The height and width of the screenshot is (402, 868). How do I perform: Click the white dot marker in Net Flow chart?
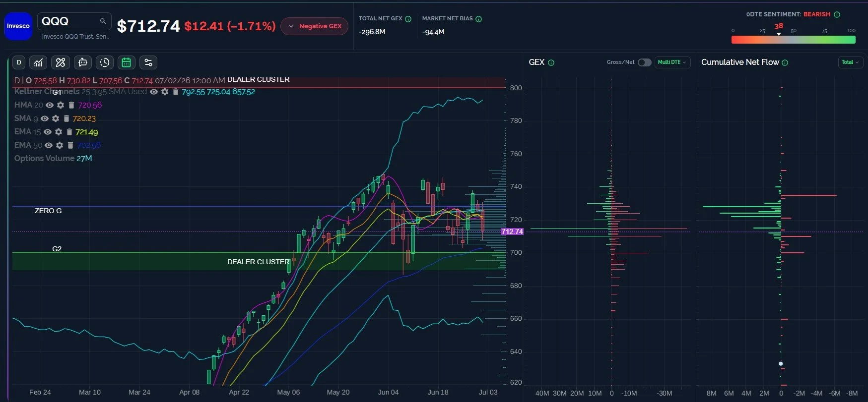click(781, 364)
